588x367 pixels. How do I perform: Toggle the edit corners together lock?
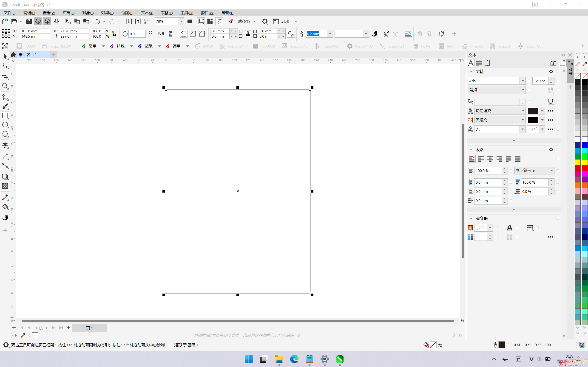(248, 34)
